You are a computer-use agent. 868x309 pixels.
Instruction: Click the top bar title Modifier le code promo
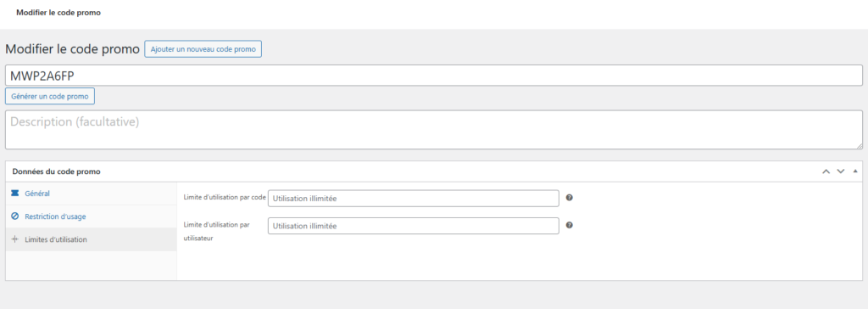coord(58,12)
